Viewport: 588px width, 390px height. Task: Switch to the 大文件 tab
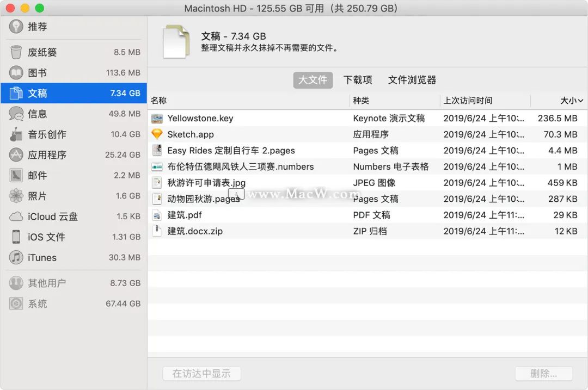coord(313,80)
